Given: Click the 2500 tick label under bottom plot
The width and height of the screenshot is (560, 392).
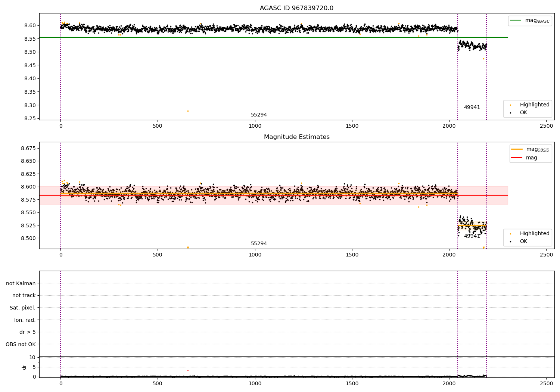Looking at the screenshot, I should click(547, 383).
